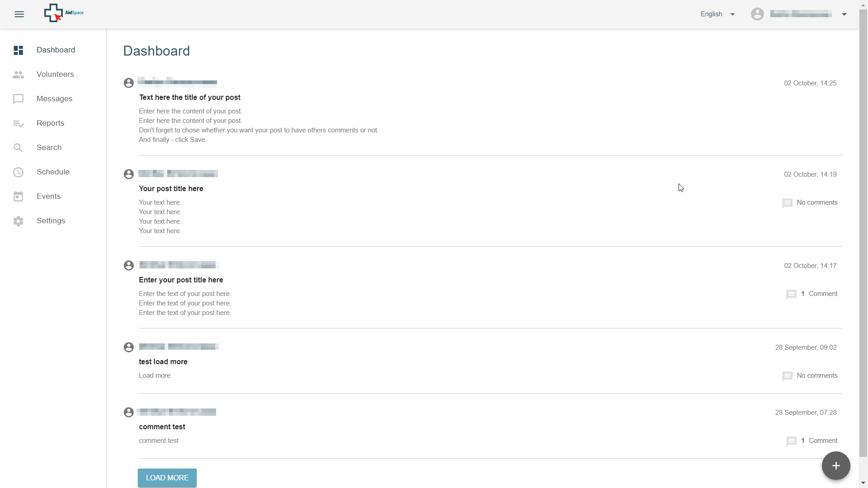Open Volunteers from sidebar icon
Screen dimensions: 868x488
pyautogui.click(x=18, y=75)
